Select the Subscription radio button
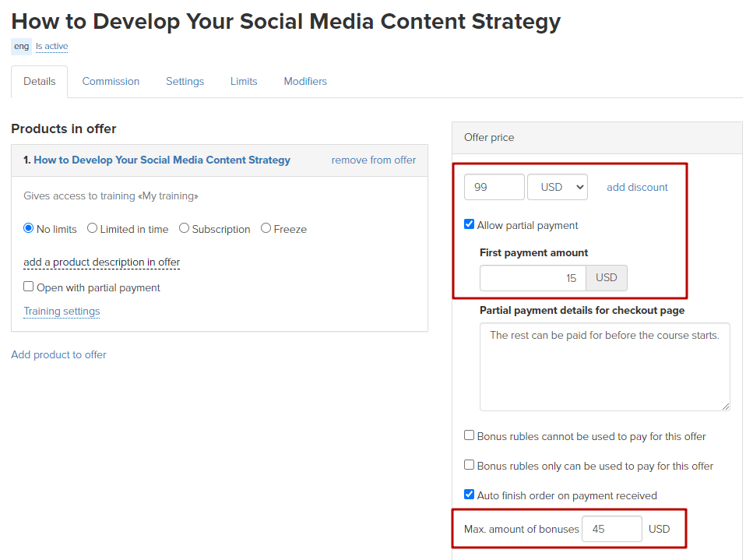Viewport: 753px width, 560px height. coord(184,229)
